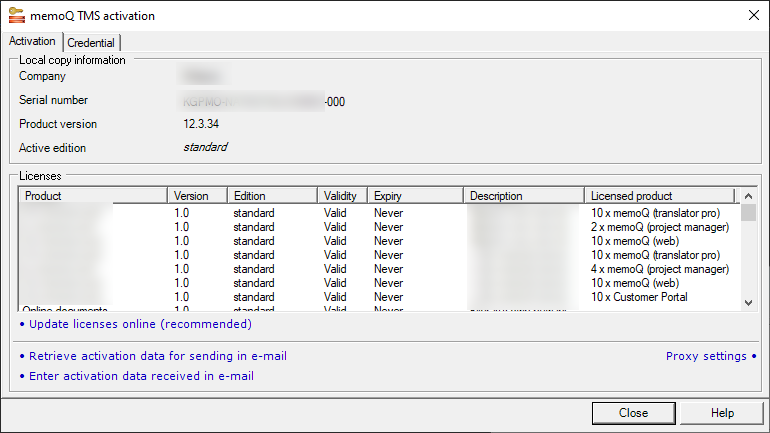The image size is (770, 433).
Task: Select the 4 x memoQ (project manager) row
Action: (x=379, y=269)
